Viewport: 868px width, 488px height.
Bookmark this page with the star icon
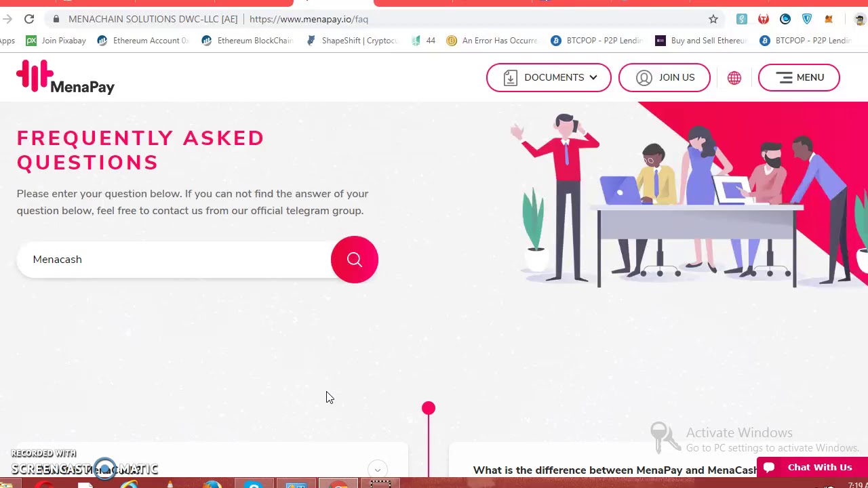pos(713,19)
